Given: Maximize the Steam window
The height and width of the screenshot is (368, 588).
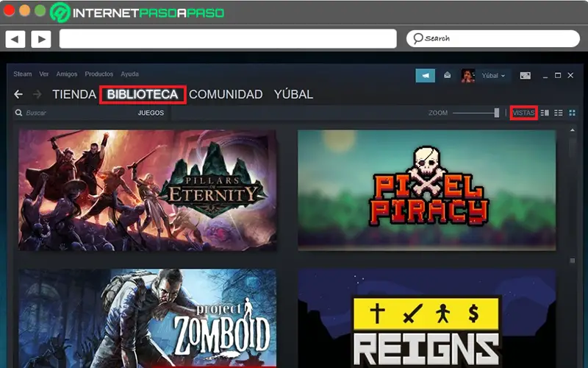Looking at the screenshot, I should point(558,76).
